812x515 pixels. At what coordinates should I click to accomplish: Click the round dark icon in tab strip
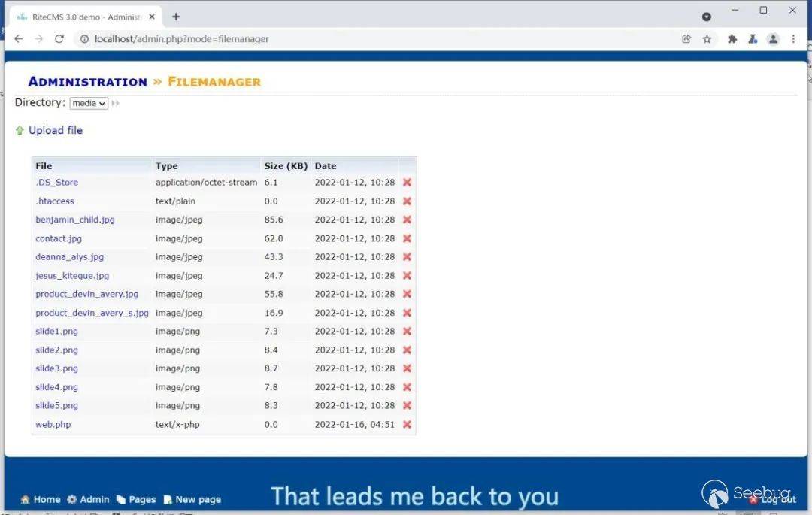coord(706,17)
